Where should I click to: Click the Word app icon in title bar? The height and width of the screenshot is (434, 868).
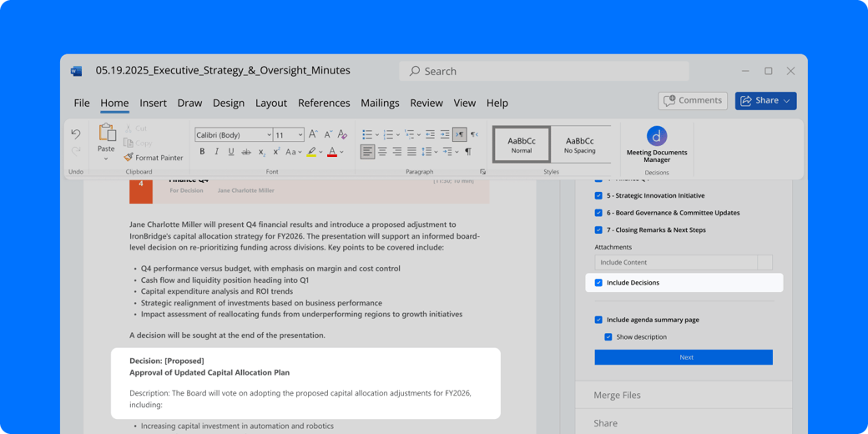pos(77,71)
